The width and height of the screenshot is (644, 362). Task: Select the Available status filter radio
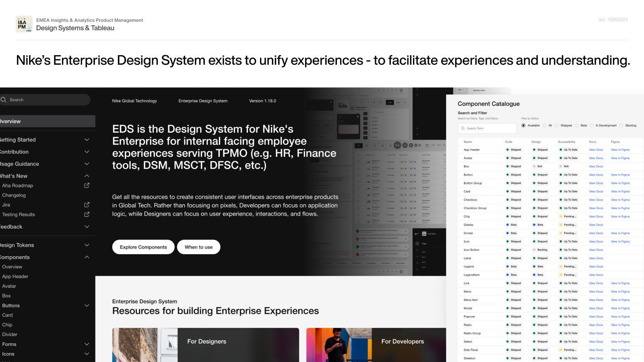click(x=523, y=125)
